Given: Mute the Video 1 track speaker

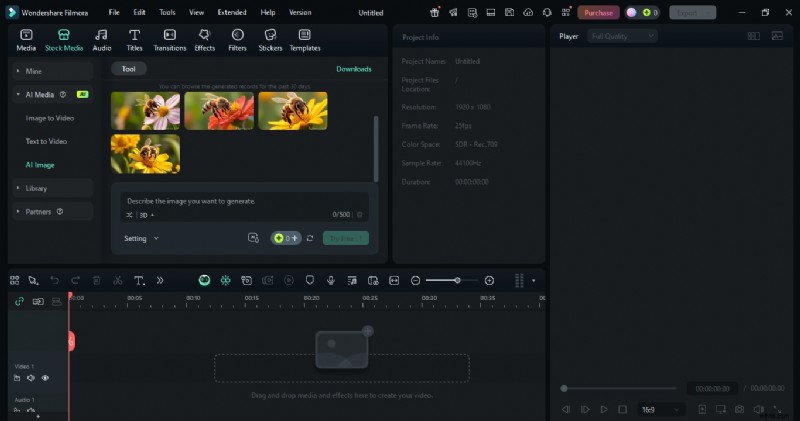Looking at the screenshot, I should (31, 378).
